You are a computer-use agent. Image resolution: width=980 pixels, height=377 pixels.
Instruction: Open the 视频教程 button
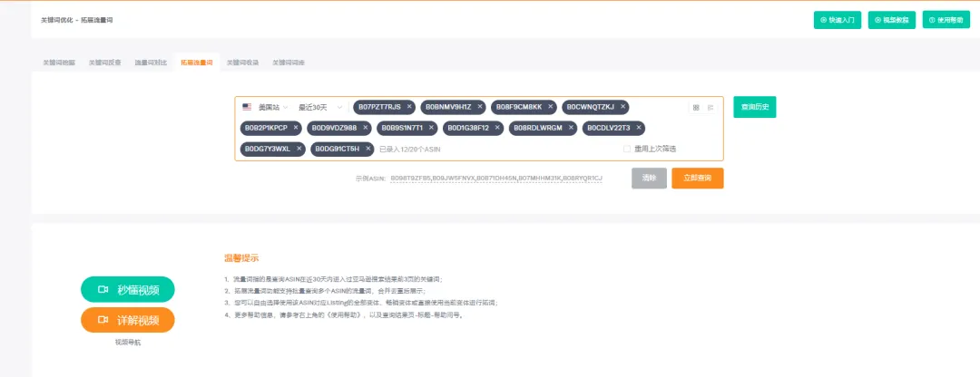click(x=892, y=20)
